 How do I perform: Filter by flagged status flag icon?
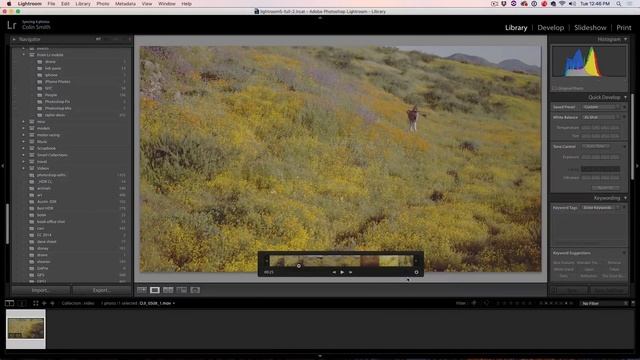coord(474,303)
